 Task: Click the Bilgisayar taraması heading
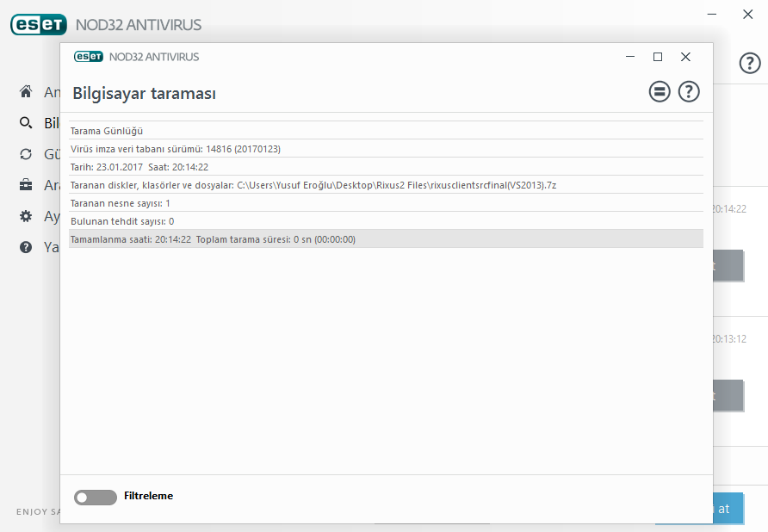click(144, 93)
